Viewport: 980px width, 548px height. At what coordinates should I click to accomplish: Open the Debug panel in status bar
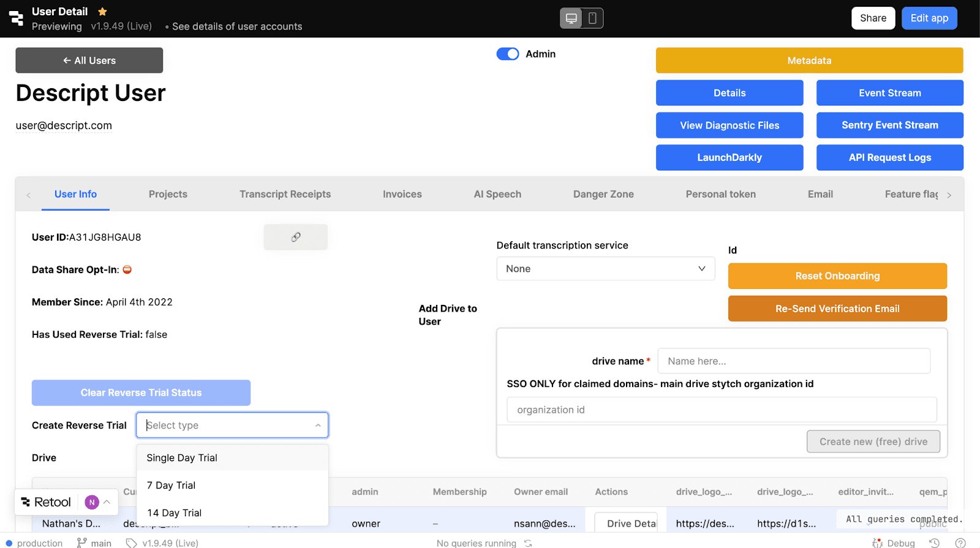(894, 542)
